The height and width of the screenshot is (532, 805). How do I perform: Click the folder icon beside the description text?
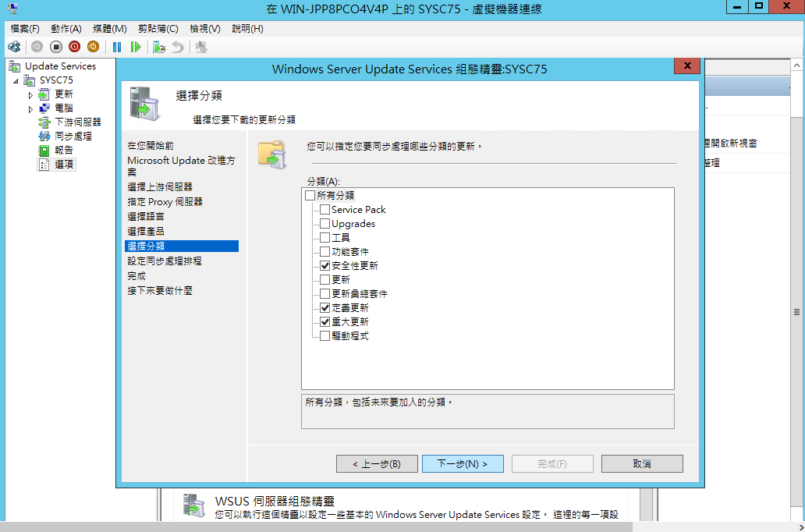click(x=272, y=154)
